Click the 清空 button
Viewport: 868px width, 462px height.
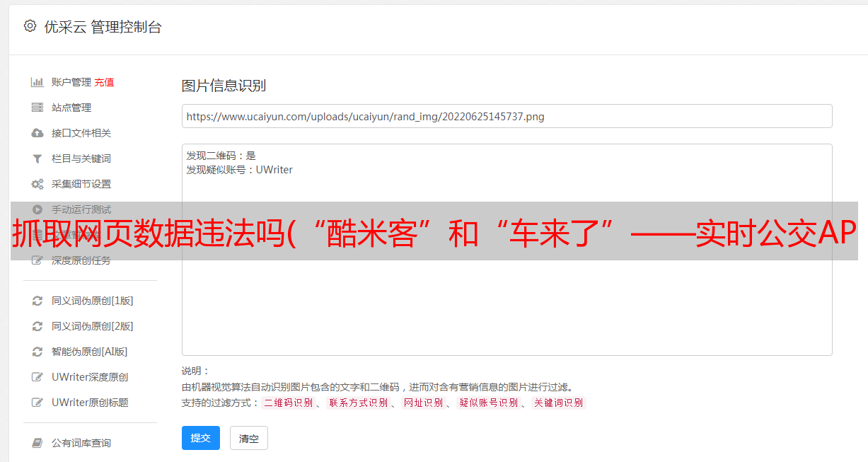249,439
